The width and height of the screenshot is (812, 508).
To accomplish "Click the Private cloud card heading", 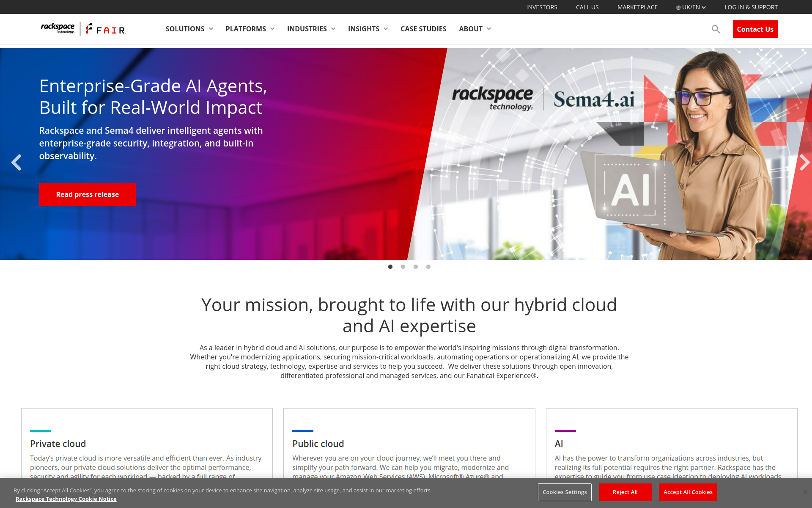I will 58,444.
